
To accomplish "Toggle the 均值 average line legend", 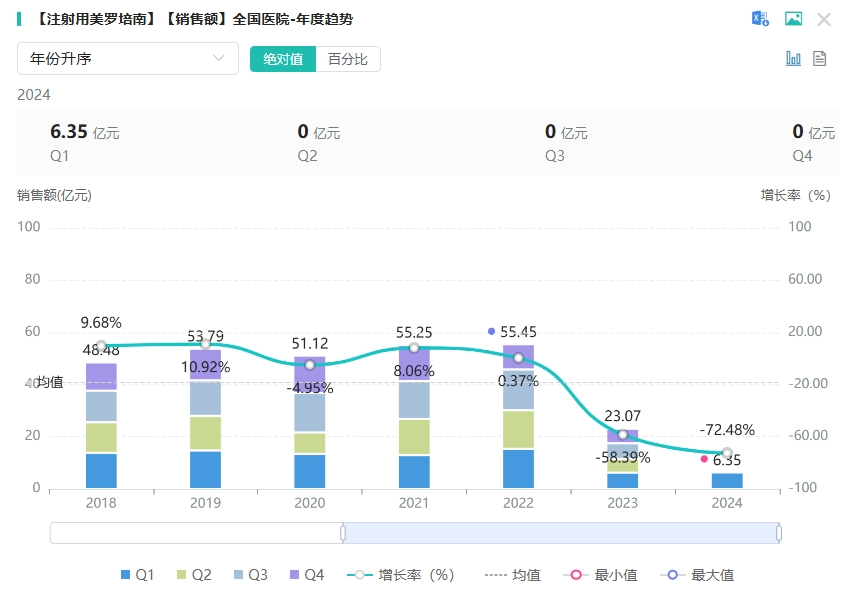I will (x=513, y=575).
